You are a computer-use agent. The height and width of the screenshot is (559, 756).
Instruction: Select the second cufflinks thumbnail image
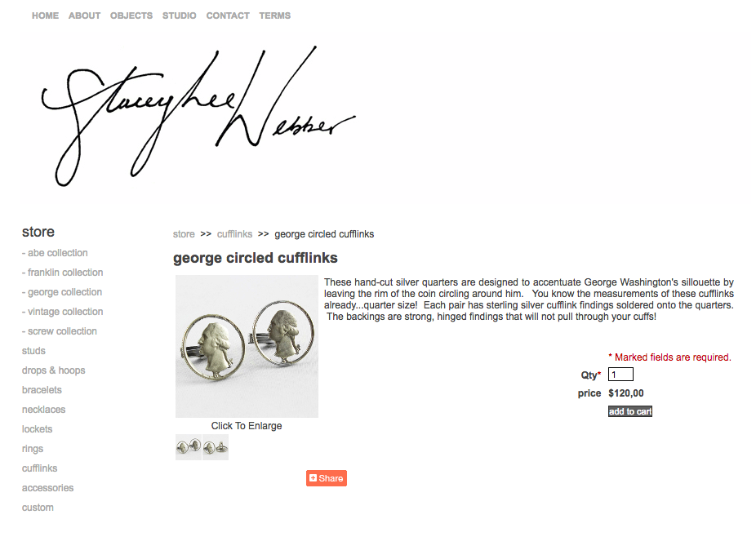[x=216, y=447]
